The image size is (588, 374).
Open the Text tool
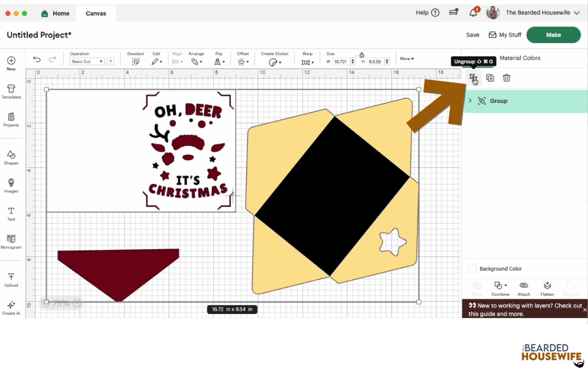coord(11,213)
